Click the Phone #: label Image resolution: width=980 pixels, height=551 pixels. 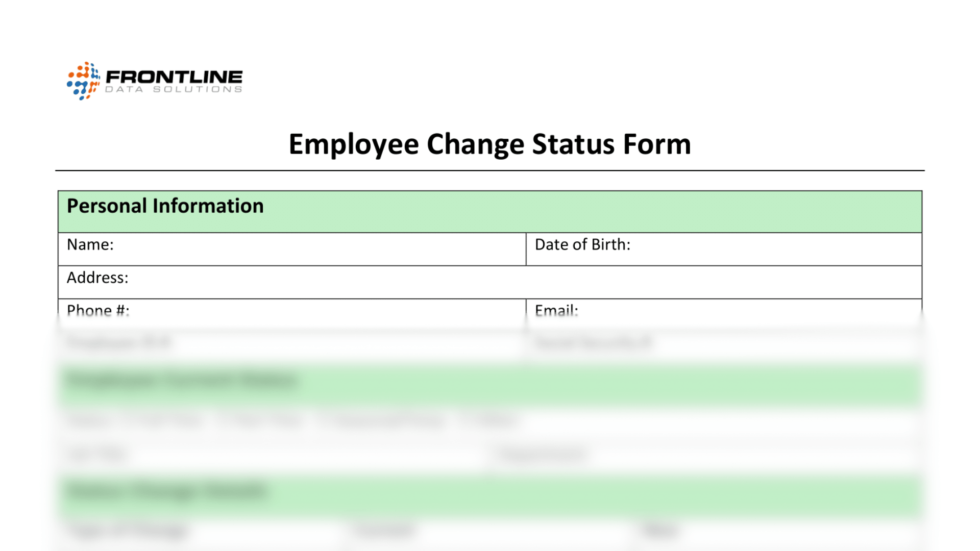[98, 310]
